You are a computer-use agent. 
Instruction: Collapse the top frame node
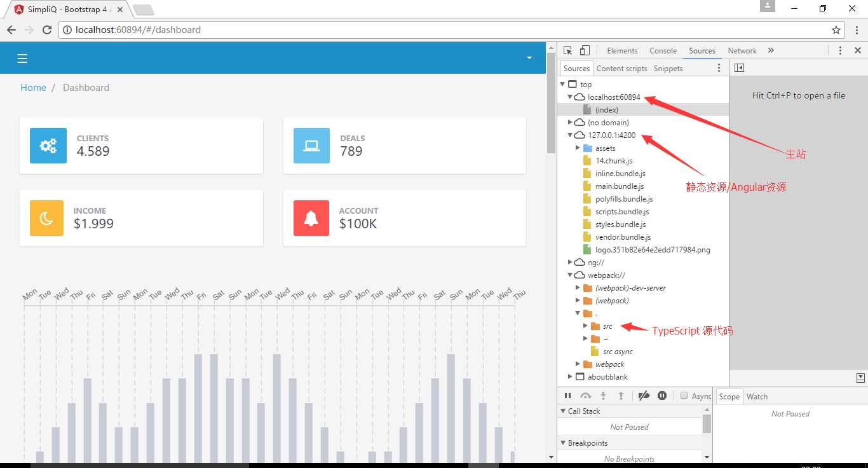562,85
